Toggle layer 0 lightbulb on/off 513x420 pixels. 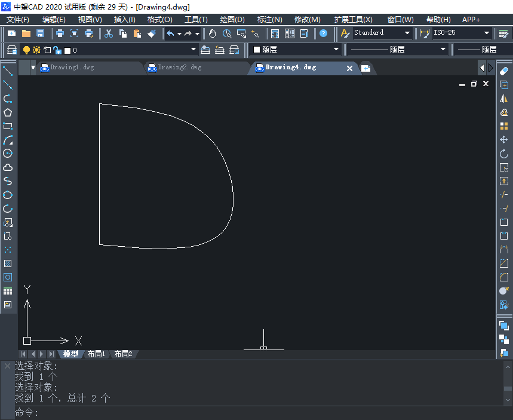pos(26,50)
